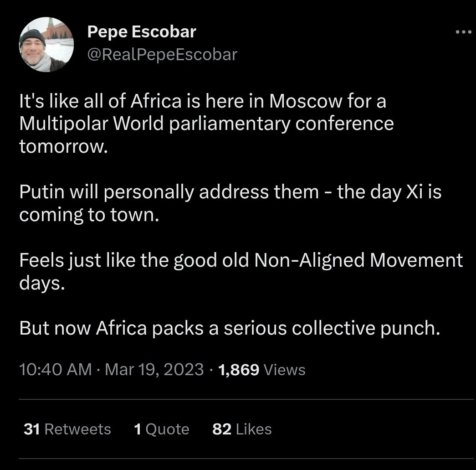The width and height of the screenshot is (476, 470).
Task: Open the tweet's three-dot more options menu
Action: point(463,32)
